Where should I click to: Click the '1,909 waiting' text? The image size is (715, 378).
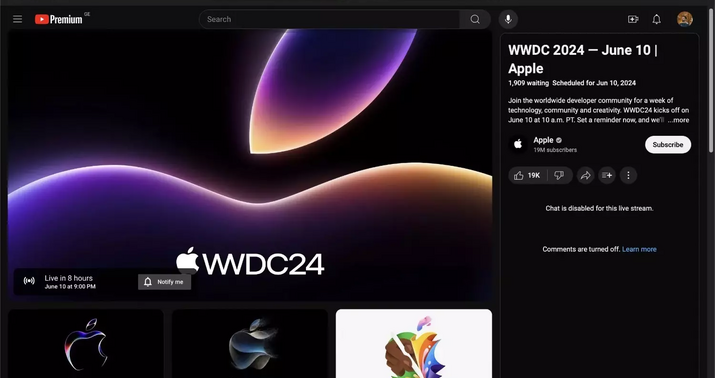coord(528,83)
